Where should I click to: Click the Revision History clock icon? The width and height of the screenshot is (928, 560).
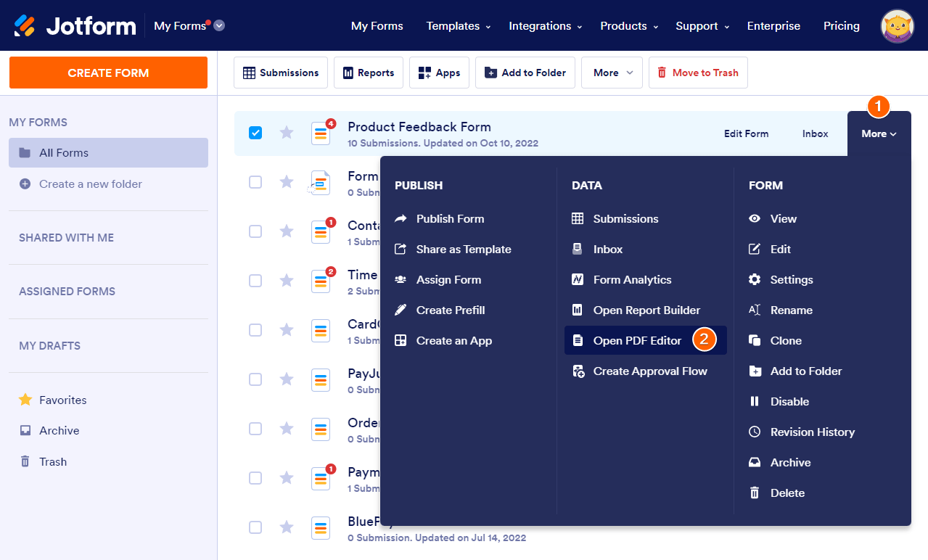click(755, 432)
